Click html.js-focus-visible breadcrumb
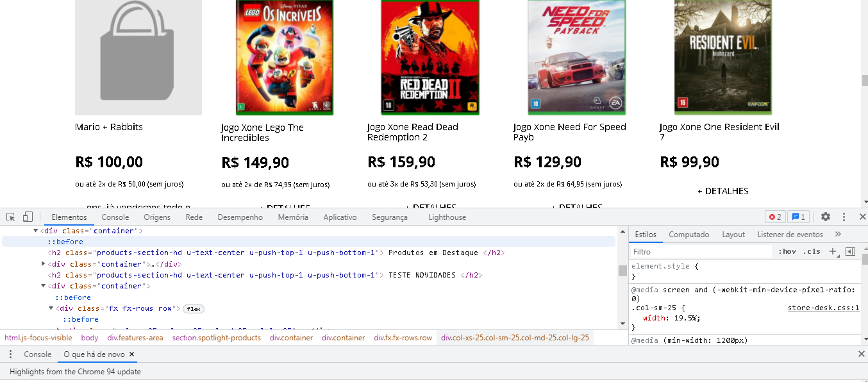Viewport: 868px width, 382px height. click(38, 338)
